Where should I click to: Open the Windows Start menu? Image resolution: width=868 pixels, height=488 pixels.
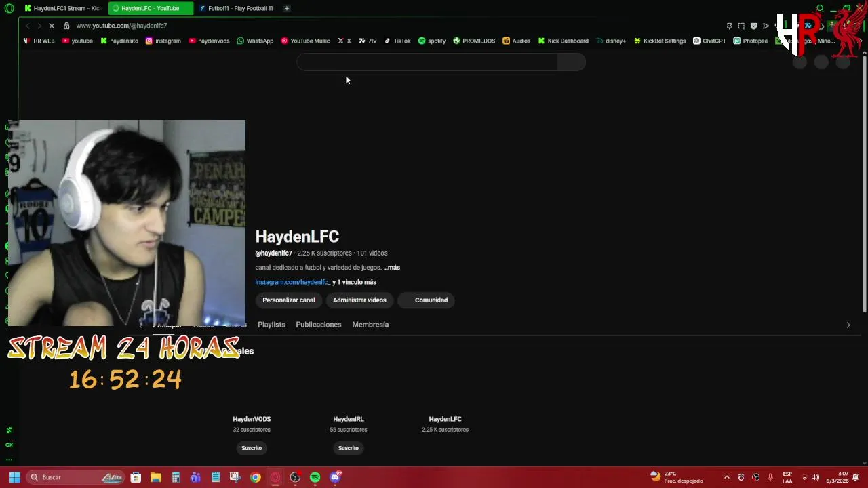point(14,477)
